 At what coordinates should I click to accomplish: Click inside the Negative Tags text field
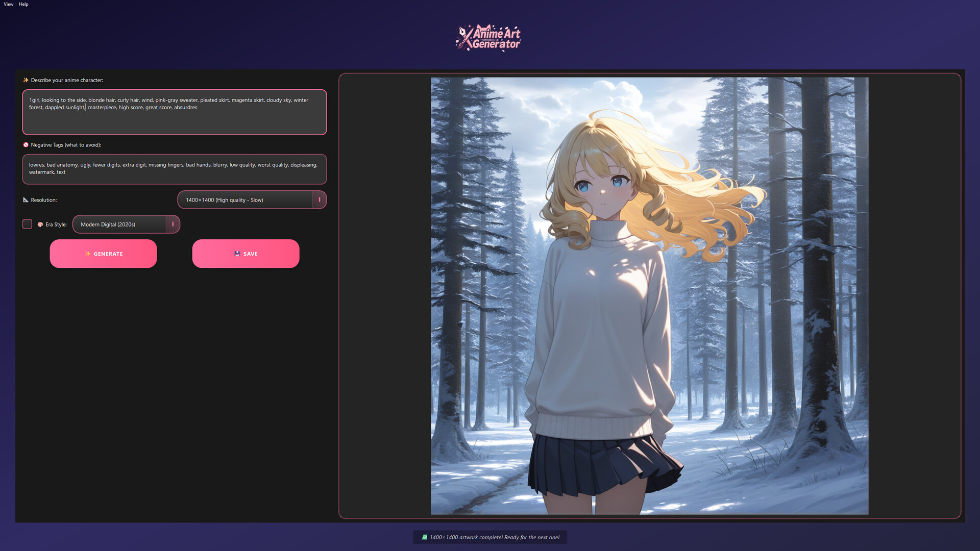click(175, 169)
